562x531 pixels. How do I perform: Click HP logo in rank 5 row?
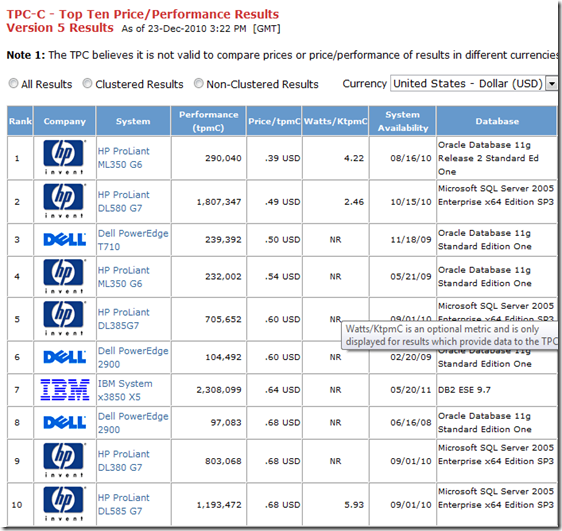(64, 319)
